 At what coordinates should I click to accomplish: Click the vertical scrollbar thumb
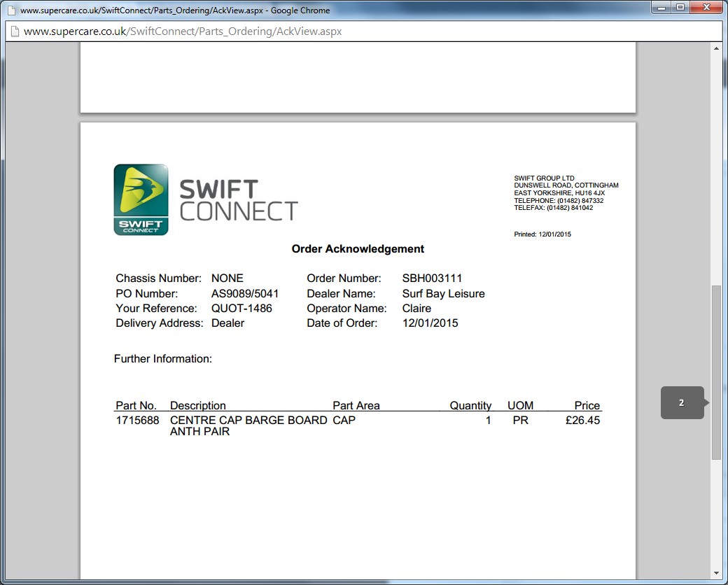716,373
